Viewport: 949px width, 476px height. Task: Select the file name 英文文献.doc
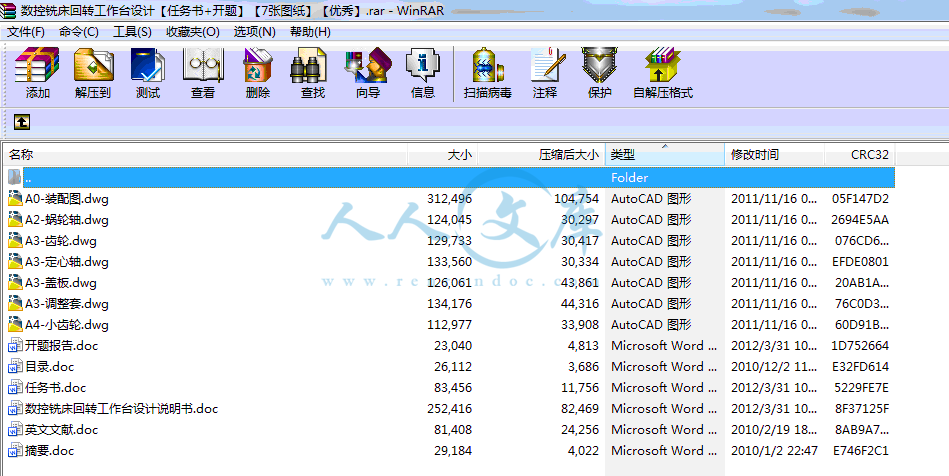(x=61, y=429)
